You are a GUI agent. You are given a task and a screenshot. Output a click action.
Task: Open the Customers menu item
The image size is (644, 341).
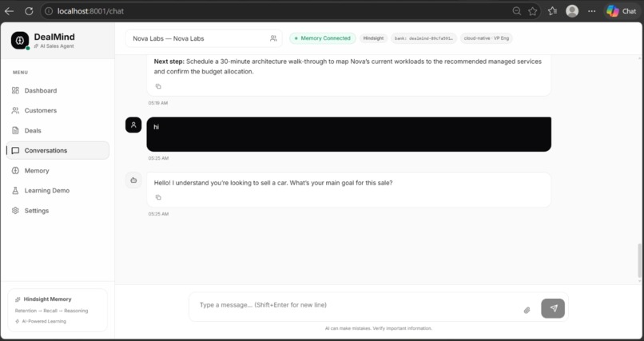[58, 110]
